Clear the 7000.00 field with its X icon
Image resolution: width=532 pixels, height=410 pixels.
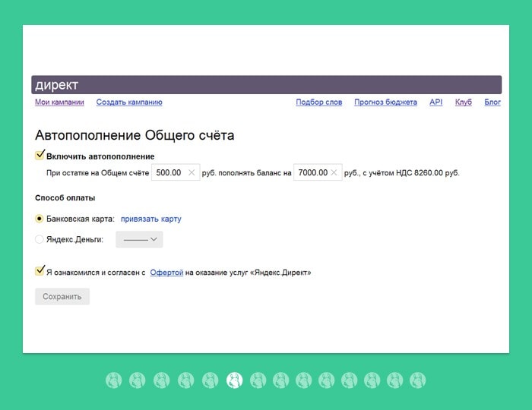[x=334, y=172]
